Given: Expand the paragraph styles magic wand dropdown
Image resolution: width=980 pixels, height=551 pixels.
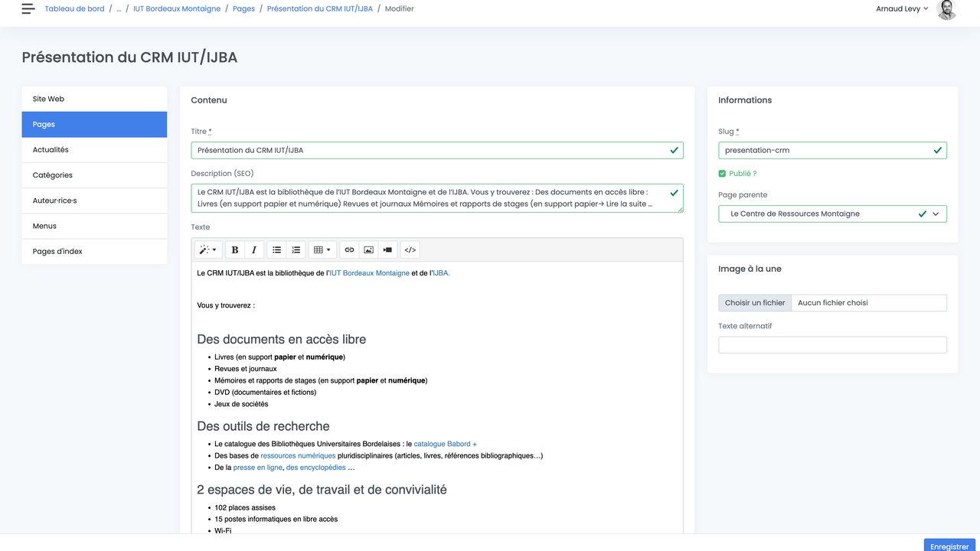Looking at the screenshot, I should point(207,249).
